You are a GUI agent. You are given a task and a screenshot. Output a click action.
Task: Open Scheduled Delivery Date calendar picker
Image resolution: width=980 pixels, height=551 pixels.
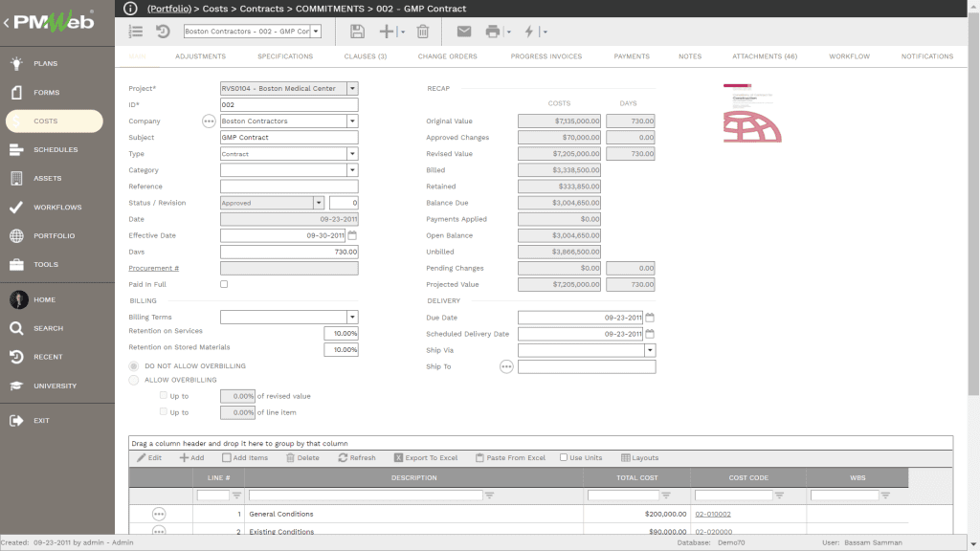pyautogui.click(x=650, y=334)
